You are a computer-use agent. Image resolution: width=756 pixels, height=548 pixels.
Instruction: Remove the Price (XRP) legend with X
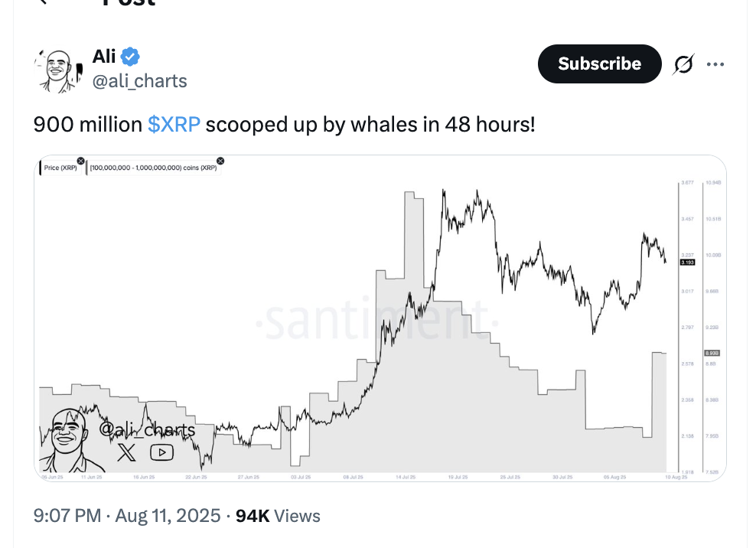pos(80,161)
